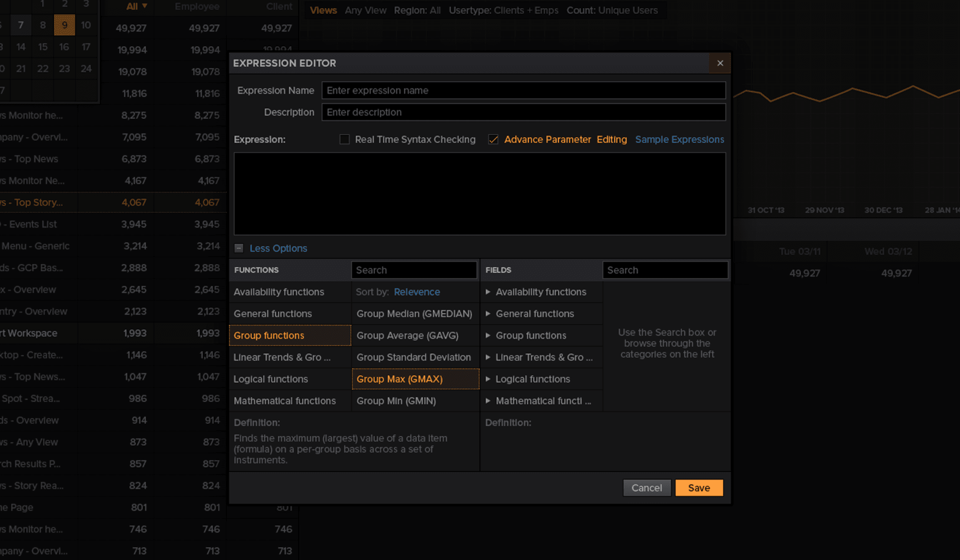The image size is (960, 560).
Task: Open the All column dropdown arrow
Action: click(x=145, y=6)
